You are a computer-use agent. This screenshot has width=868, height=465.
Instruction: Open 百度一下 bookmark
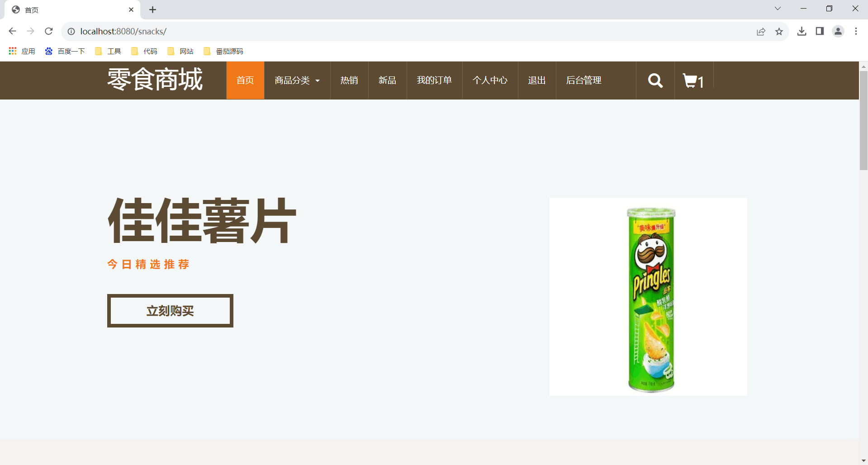pos(65,51)
